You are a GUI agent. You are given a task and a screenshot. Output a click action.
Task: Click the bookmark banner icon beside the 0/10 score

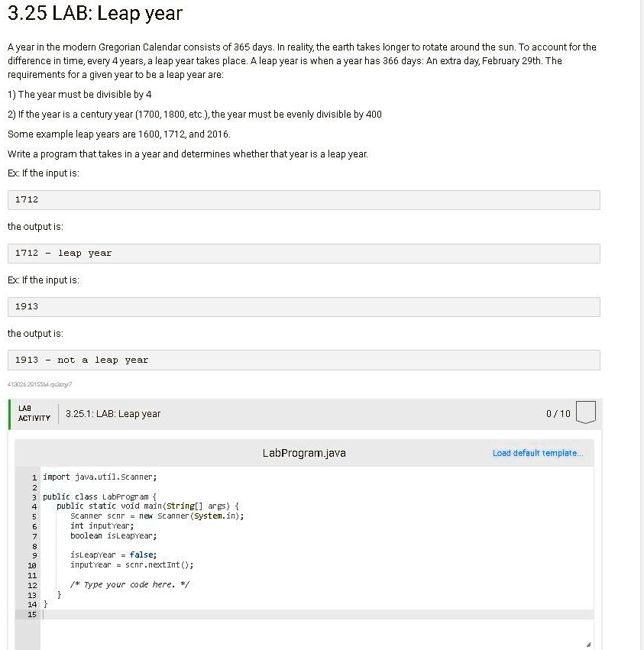[584, 412]
